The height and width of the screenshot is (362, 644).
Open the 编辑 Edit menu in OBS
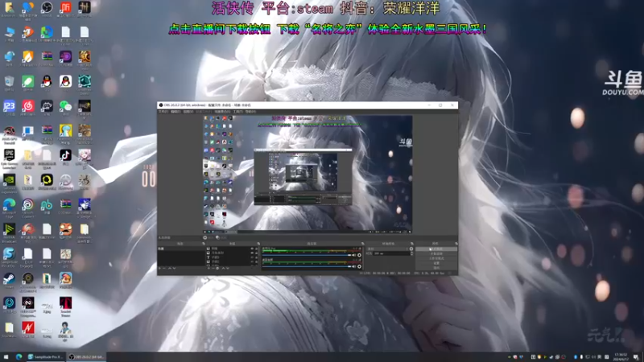175,111
